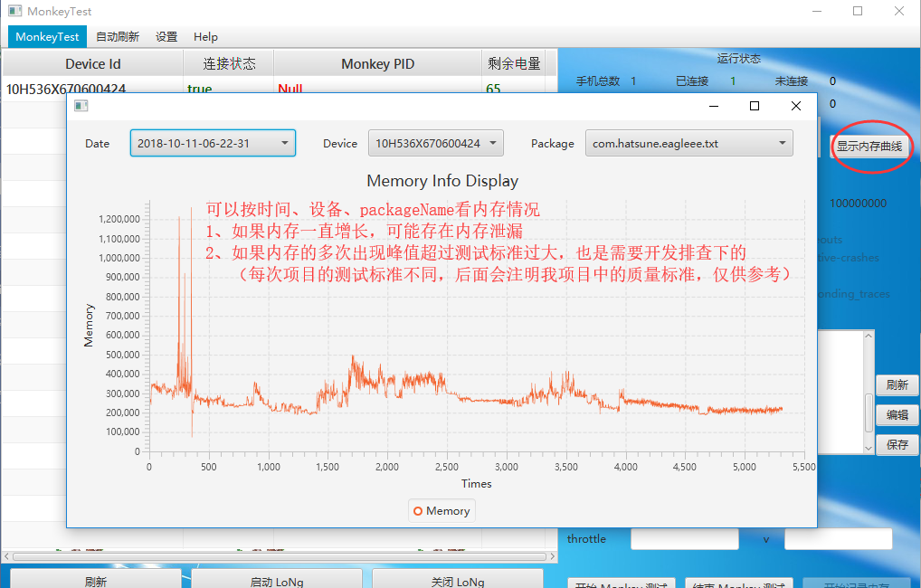Click the 保存 button
The width and height of the screenshot is (921, 588).
tap(897, 445)
